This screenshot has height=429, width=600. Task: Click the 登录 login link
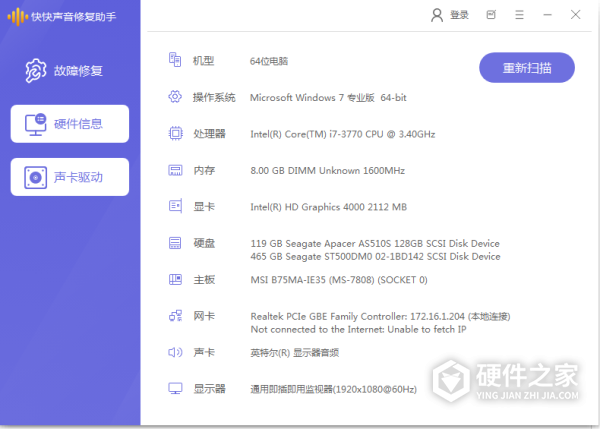pos(459,15)
